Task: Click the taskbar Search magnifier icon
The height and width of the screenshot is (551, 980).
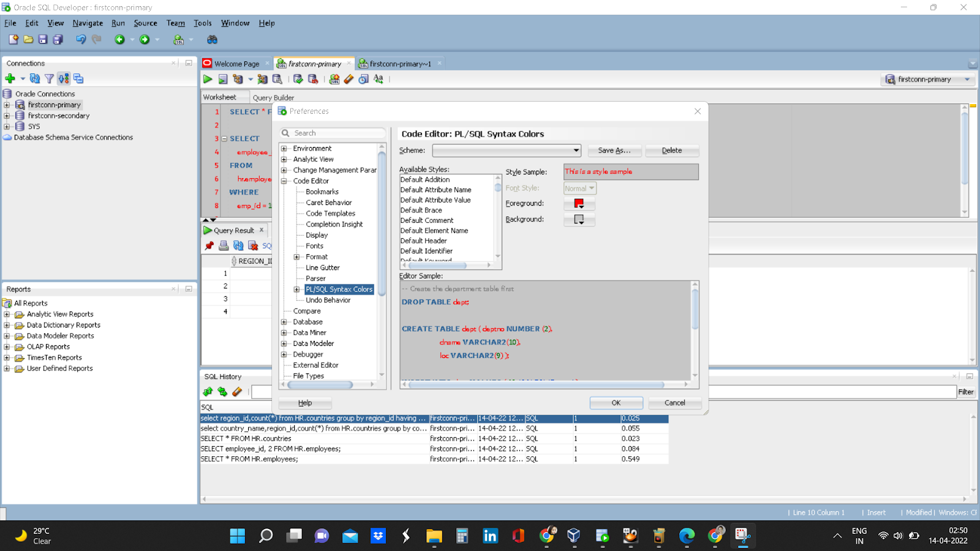Action: pyautogui.click(x=266, y=536)
